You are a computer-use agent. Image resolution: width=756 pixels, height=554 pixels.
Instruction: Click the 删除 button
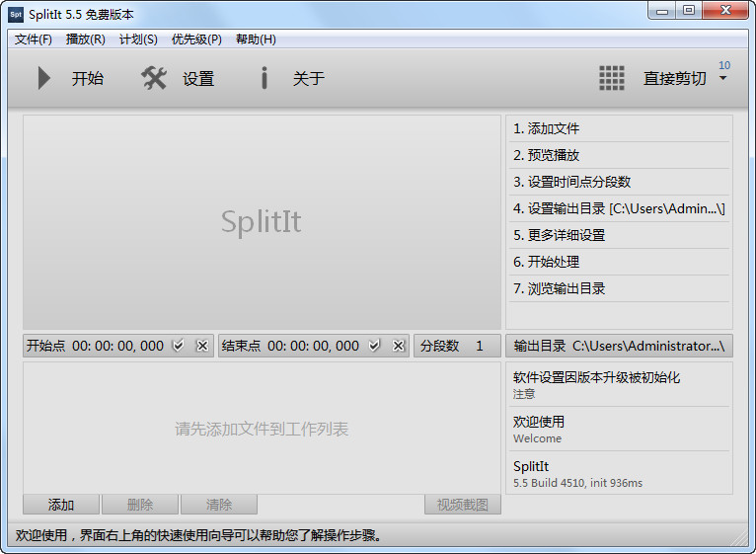(x=140, y=505)
